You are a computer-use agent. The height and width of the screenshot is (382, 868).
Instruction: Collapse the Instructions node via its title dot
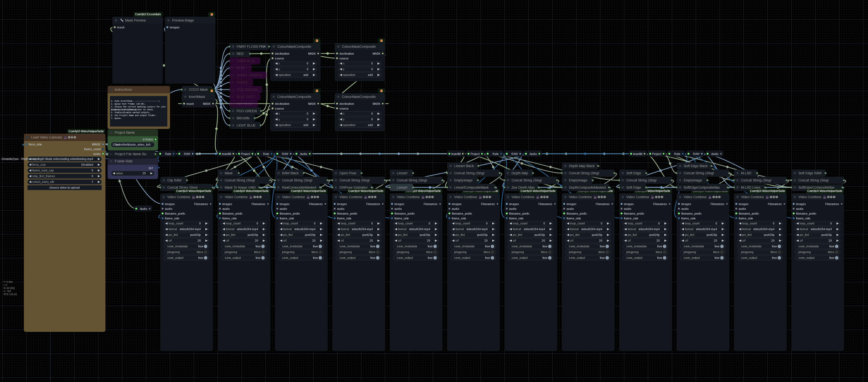(x=111, y=90)
